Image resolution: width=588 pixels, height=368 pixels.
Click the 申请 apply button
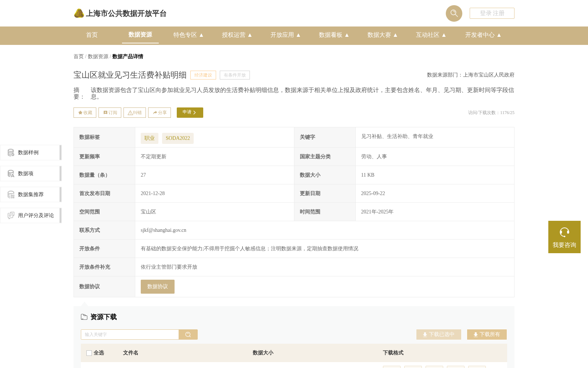[x=190, y=113]
